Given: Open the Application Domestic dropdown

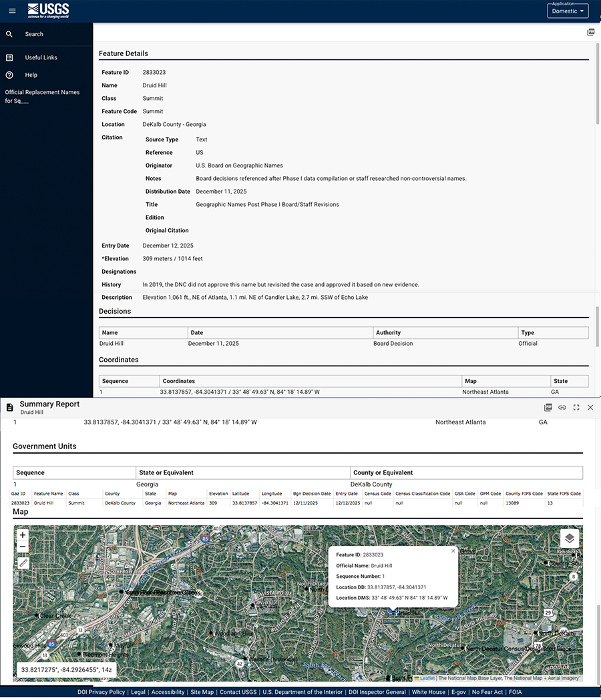Looking at the screenshot, I should click(x=568, y=11).
